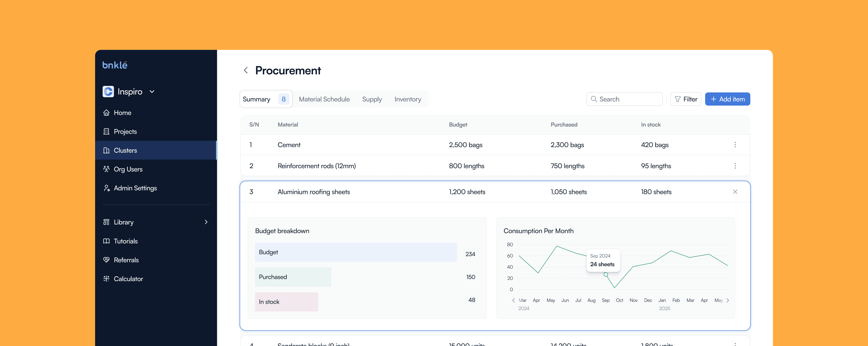This screenshot has height=346, width=868.
Task: Click the 1,050 sheets purchased cell
Action: [568, 192]
